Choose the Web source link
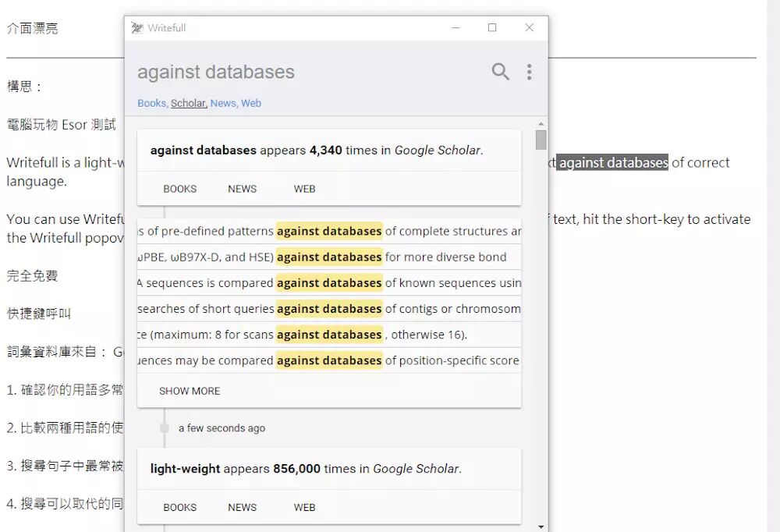Viewport: 780px width, 532px height. point(251,103)
